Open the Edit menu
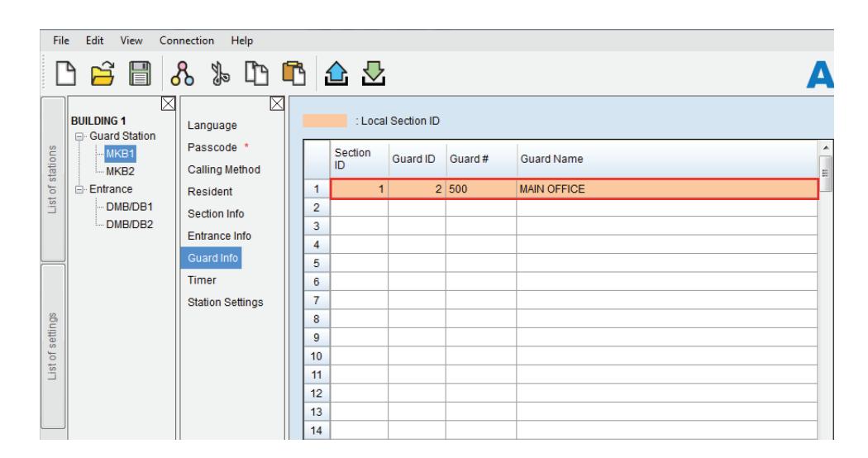Image resolution: width=868 pixels, height=458 pixels. tap(95, 41)
